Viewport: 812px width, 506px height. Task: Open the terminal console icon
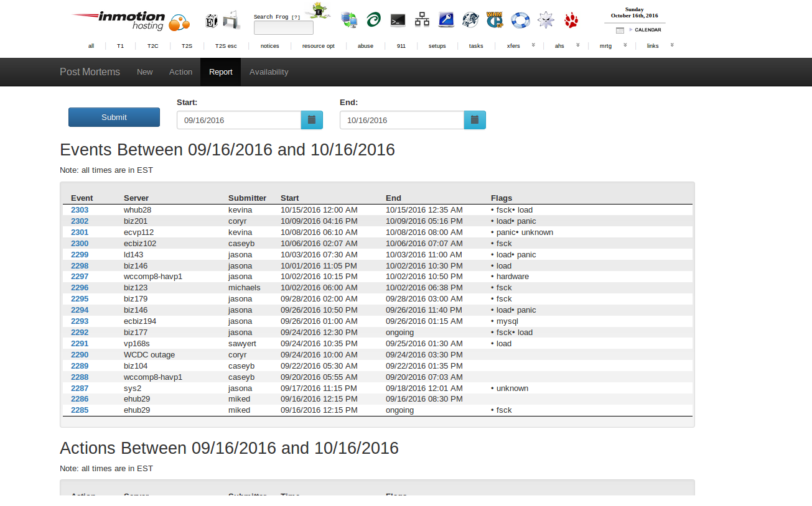tap(398, 21)
